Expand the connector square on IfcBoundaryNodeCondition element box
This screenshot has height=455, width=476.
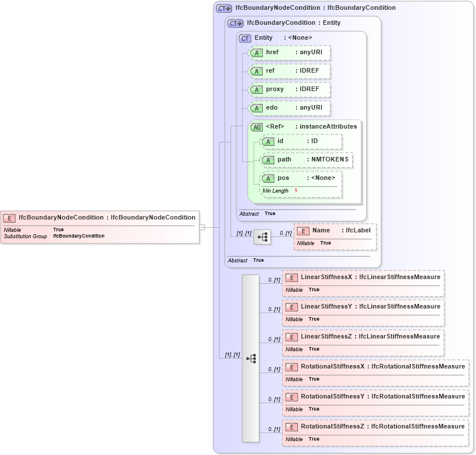pyautogui.click(x=202, y=228)
